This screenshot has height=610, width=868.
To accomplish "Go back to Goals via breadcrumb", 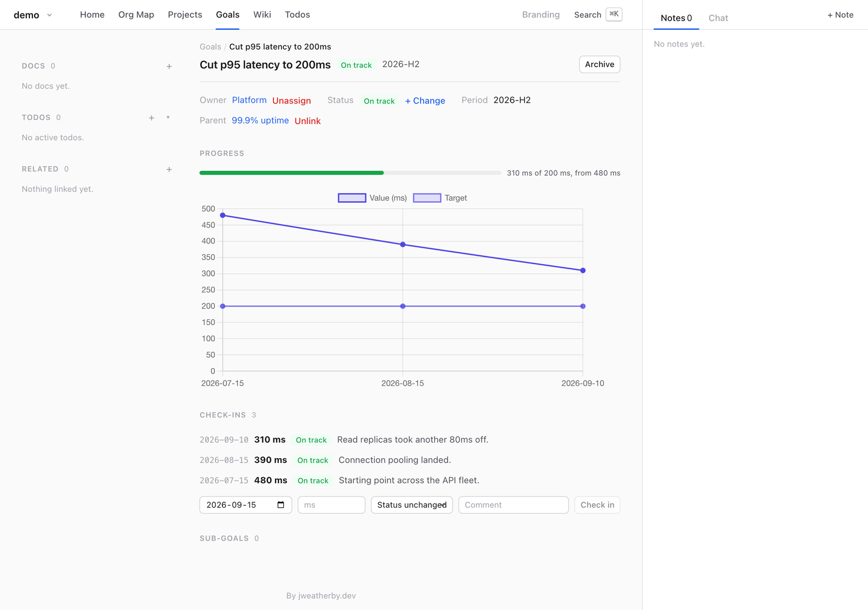I will coord(210,47).
